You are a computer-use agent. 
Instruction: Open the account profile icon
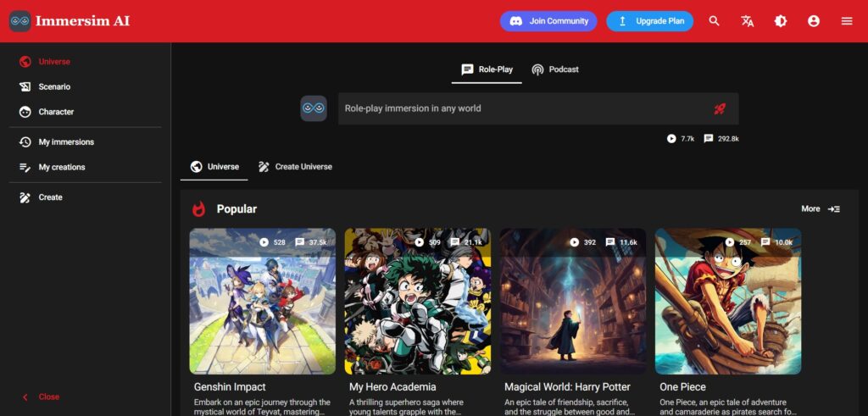[x=813, y=21]
